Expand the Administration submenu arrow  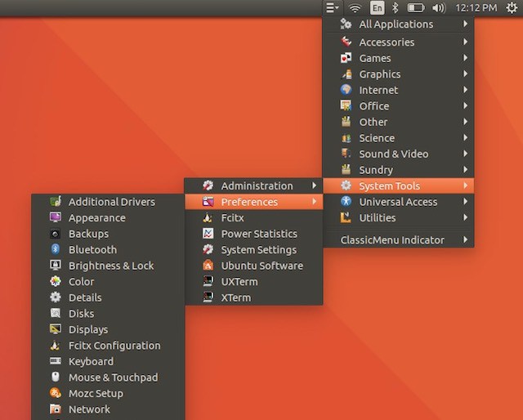314,185
